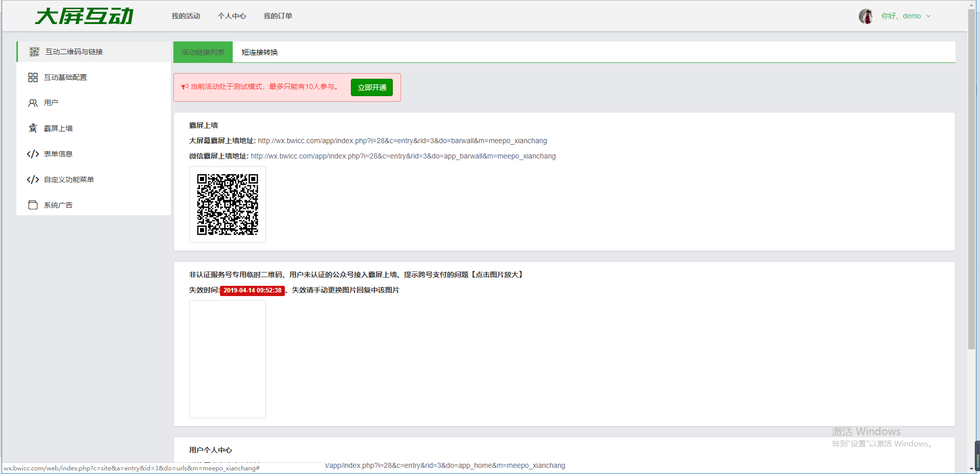Click the grid icon for 互动基础配置
This screenshot has height=474, width=980.
click(33, 77)
